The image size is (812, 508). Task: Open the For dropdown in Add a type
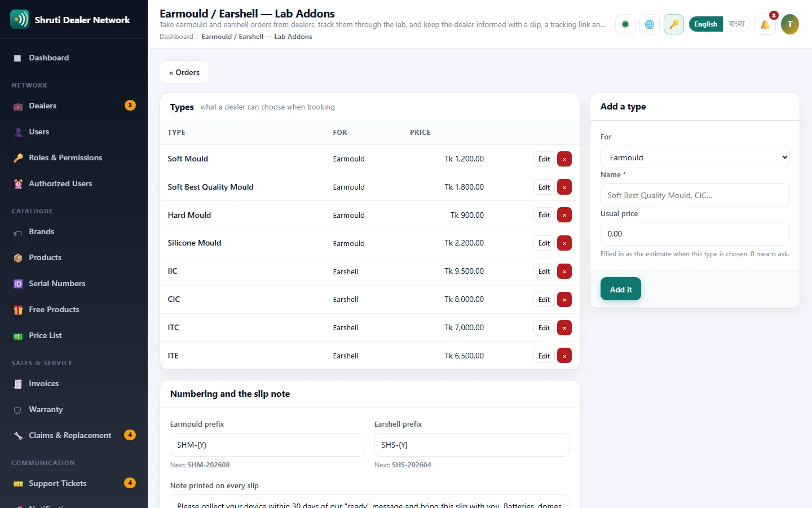[x=695, y=157]
